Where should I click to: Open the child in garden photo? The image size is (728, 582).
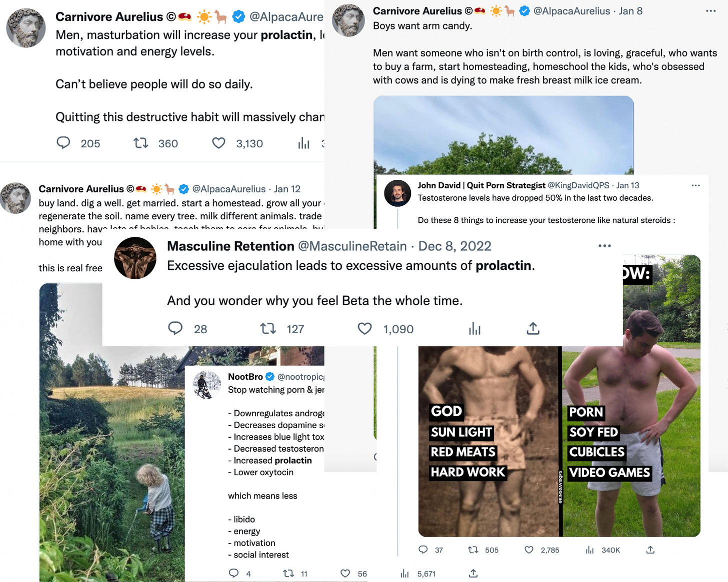point(112,433)
